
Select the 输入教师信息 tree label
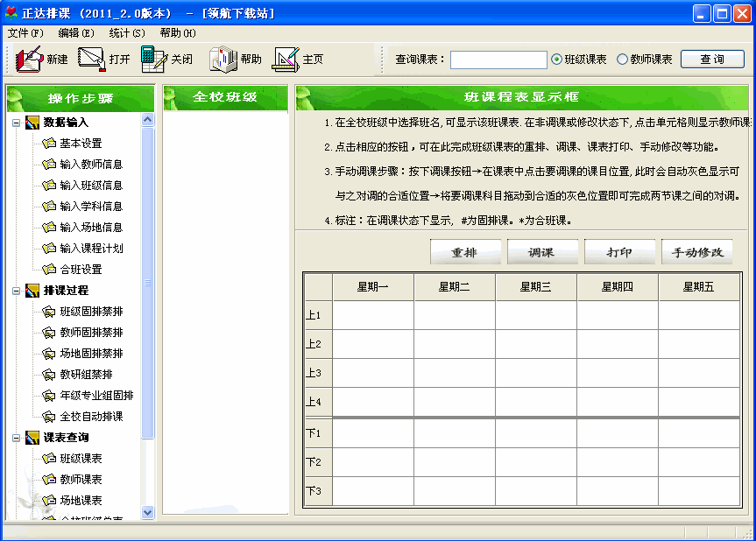tap(91, 165)
